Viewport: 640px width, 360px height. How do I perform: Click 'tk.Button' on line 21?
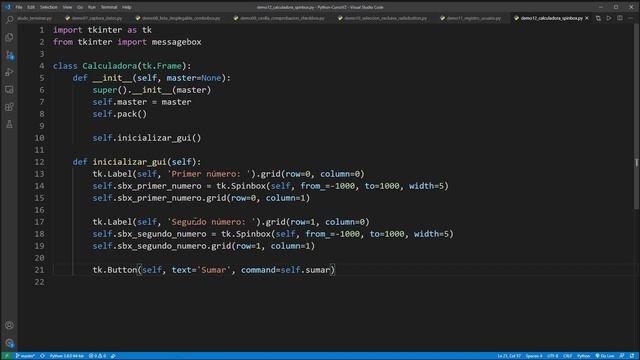[115, 270]
